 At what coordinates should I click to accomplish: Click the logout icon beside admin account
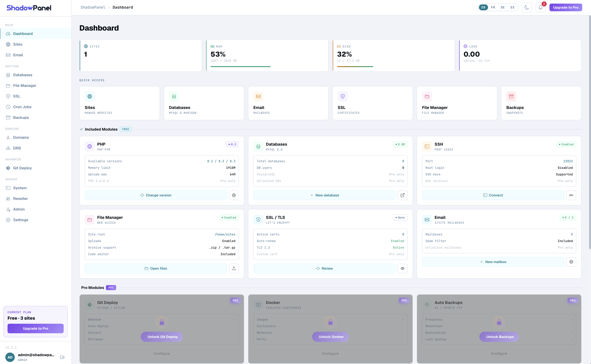(x=62, y=357)
